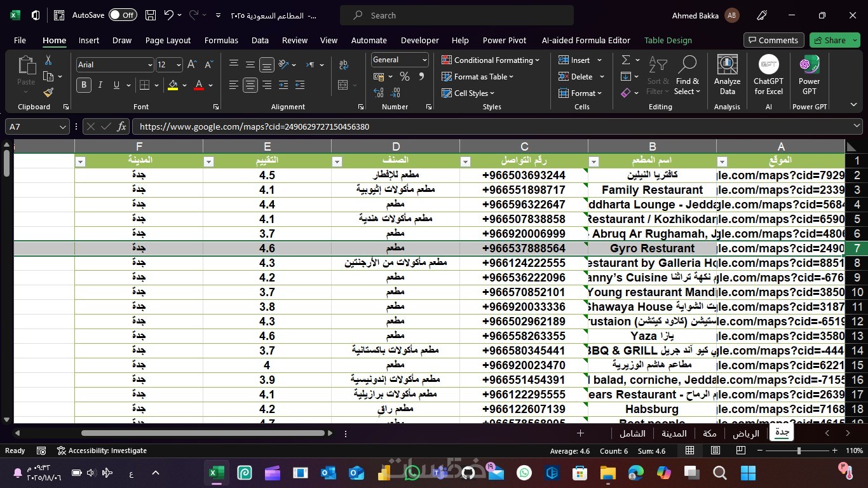Open the General number format dropdown
The width and height of the screenshot is (868, 488).
tap(424, 60)
